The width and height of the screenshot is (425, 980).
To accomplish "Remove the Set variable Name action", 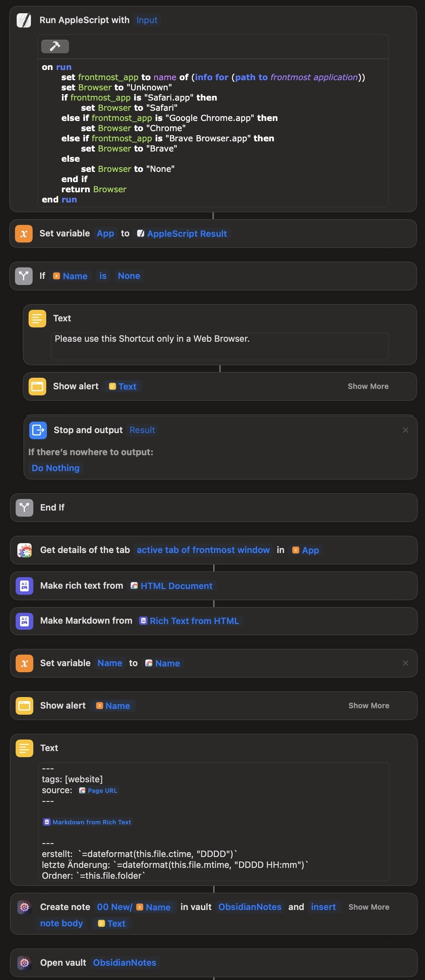I will point(406,663).
